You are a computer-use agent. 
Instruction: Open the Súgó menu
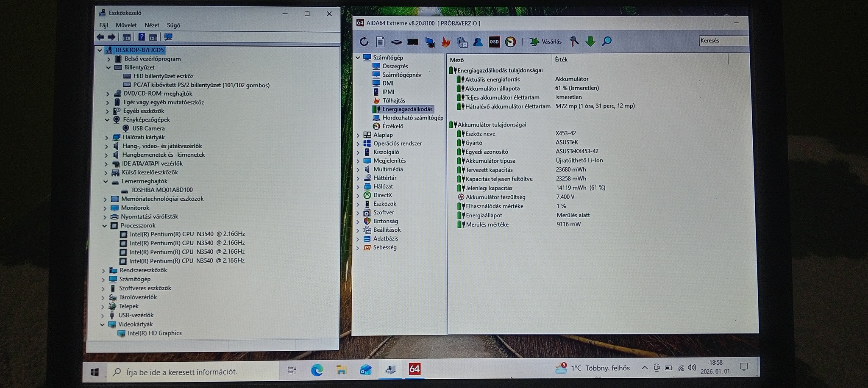173,25
